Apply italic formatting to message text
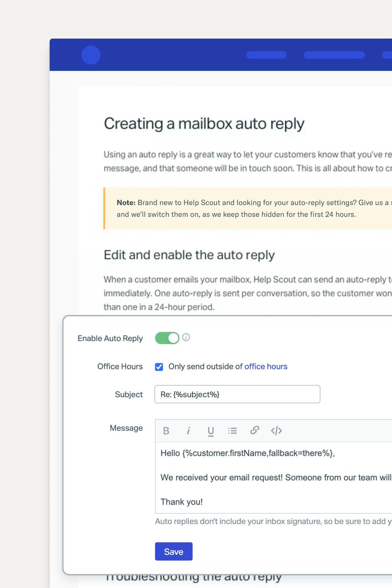This screenshot has width=392, height=588. [188, 431]
